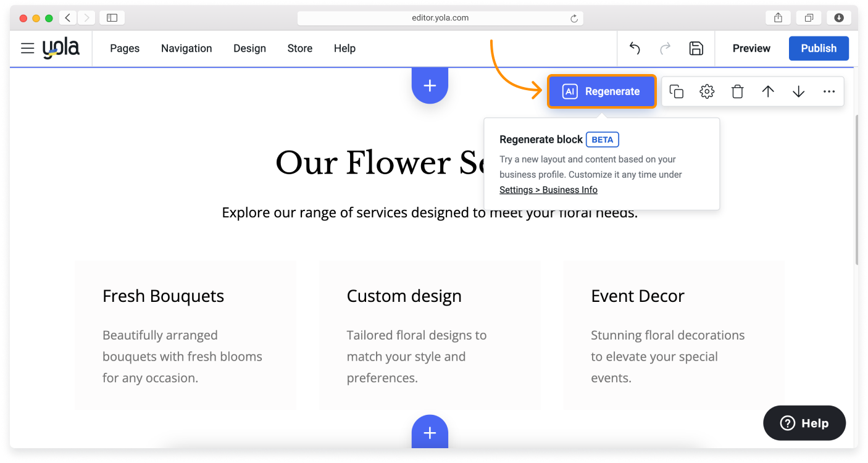Move block up with arrow icon

tap(768, 91)
